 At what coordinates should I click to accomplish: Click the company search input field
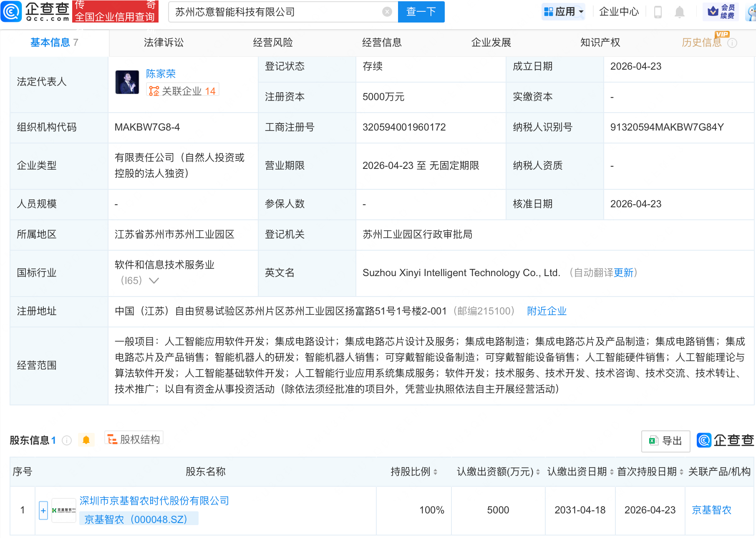click(x=275, y=12)
